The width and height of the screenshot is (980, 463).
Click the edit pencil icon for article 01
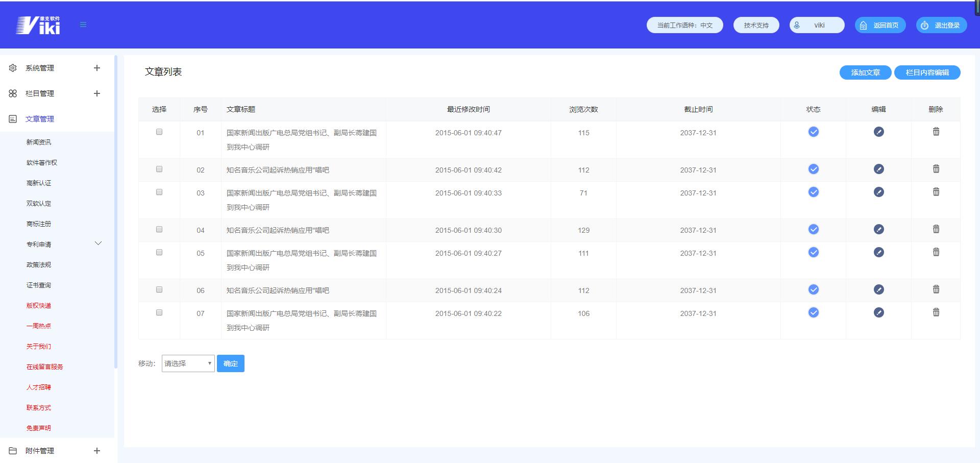pos(878,132)
